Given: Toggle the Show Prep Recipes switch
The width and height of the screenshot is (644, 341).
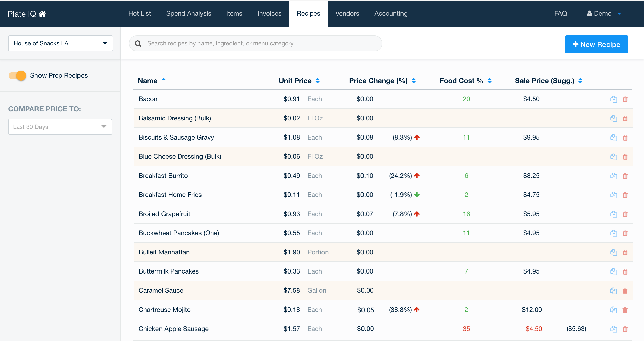Looking at the screenshot, I should coord(17,76).
